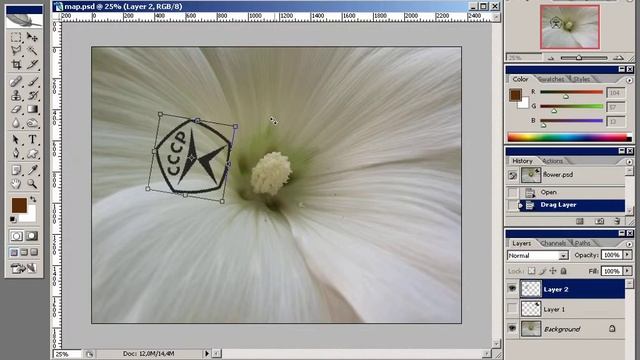The height and width of the screenshot is (360, 640).
Task: Toggle lock transparent pixels
Action: click(x=531, y=271)
